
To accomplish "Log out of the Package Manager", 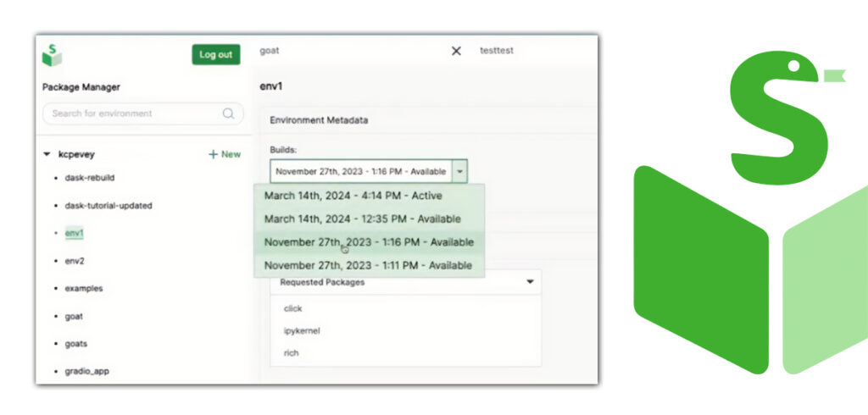I will click(x=216, y=55).
